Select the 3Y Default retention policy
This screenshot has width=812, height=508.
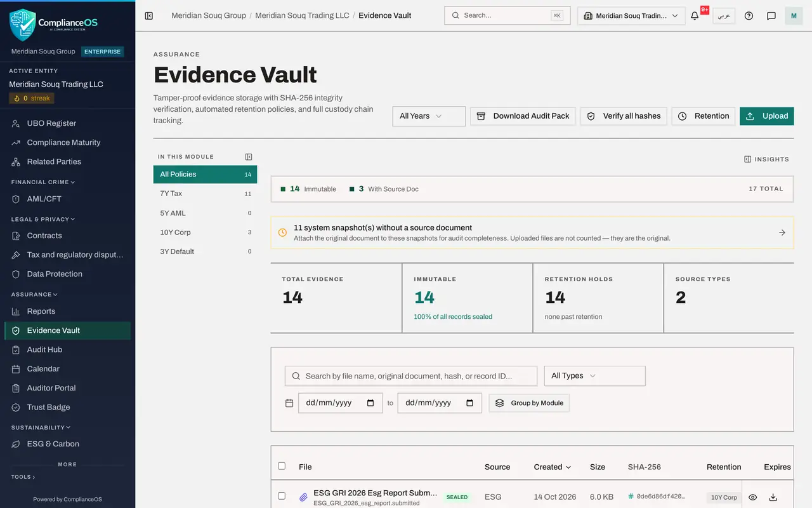pyautogui.click(x=205, y=251)
